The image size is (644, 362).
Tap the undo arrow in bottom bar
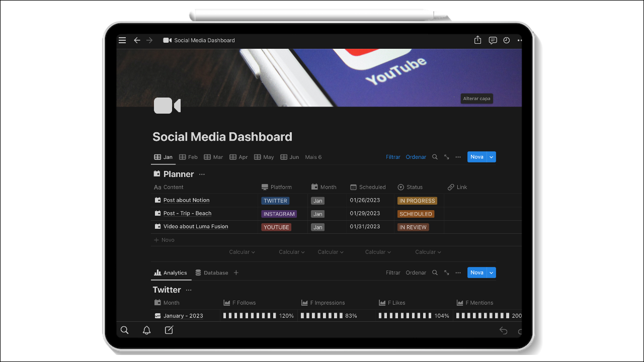(x=503, y=330)
